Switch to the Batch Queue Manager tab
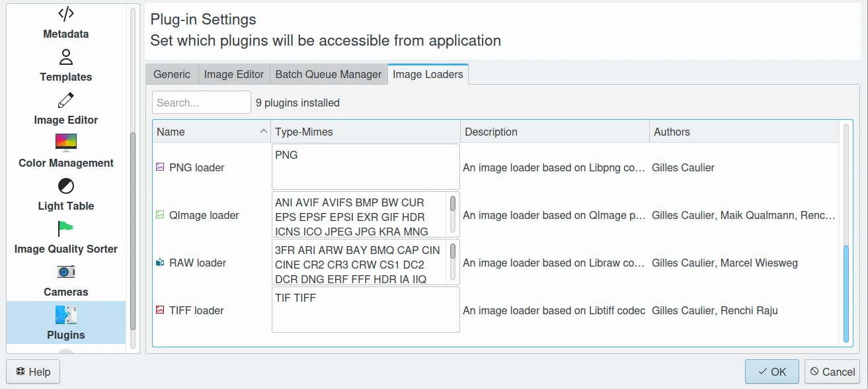The width and height of the screenshot is (868, 389). pyautogui.click(x=329, y=75)
